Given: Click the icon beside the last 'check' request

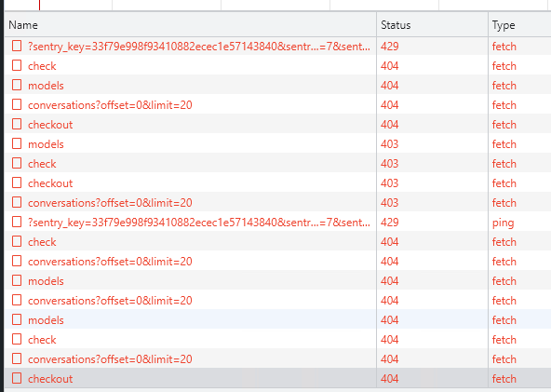Looking at the screenshot, I should click(x=17, y=339).
